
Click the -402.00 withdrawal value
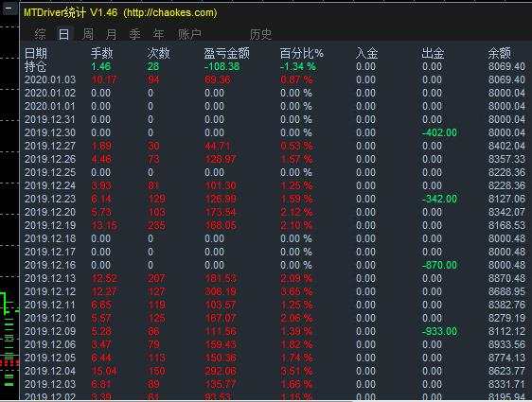439,132
